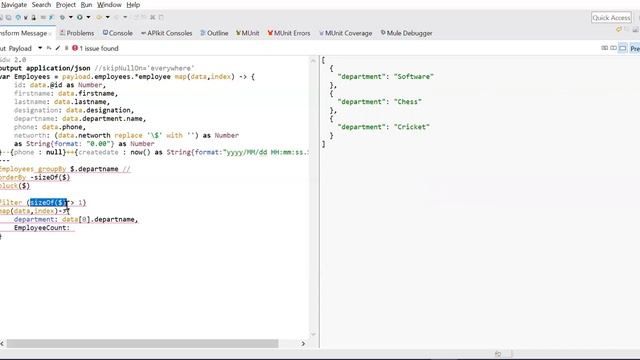Click "Cricket" value in preview output
The image size is (640, 360).
(412, 127)
